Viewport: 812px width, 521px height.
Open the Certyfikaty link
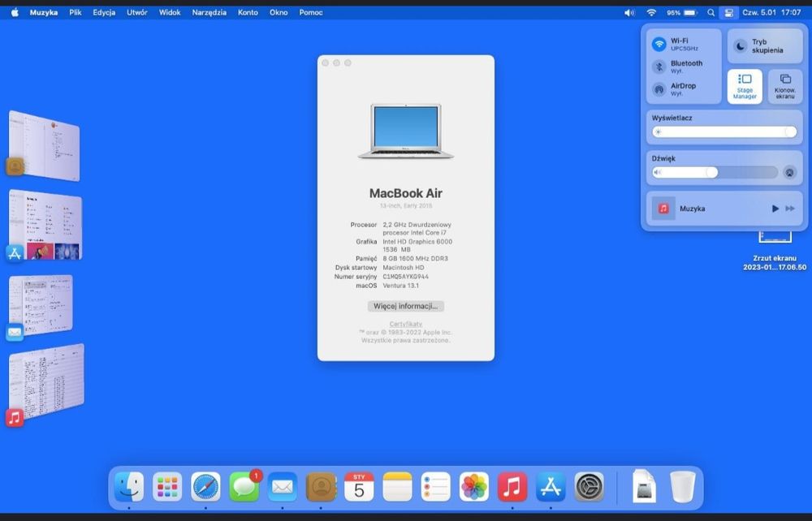click(406, 324)
